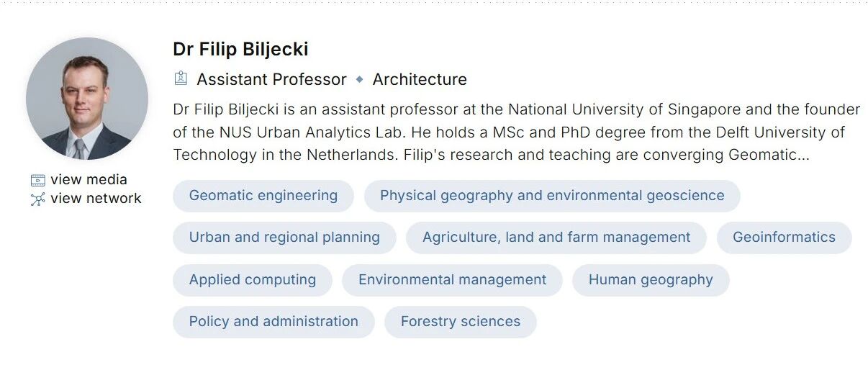This screenshot has height=370, width=868.
Task: Open Dr Filip Biljecki's profile photo
Action: 87,99
